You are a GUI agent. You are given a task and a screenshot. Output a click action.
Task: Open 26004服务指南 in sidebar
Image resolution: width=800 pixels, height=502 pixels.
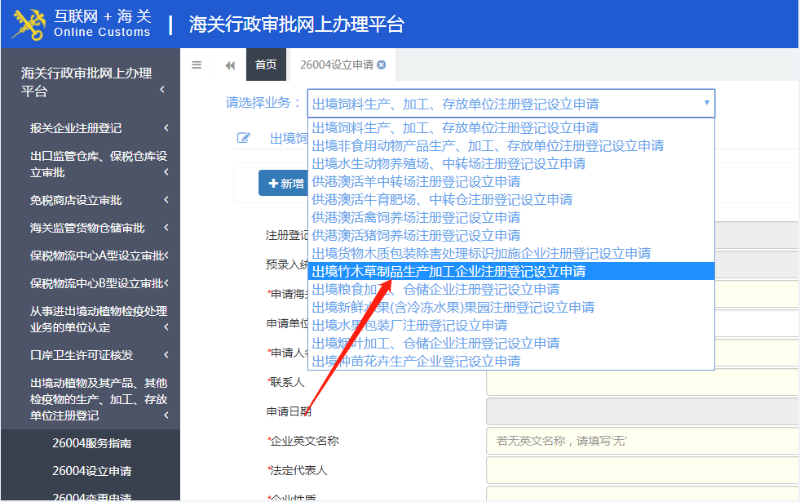(x=91, y=443)
